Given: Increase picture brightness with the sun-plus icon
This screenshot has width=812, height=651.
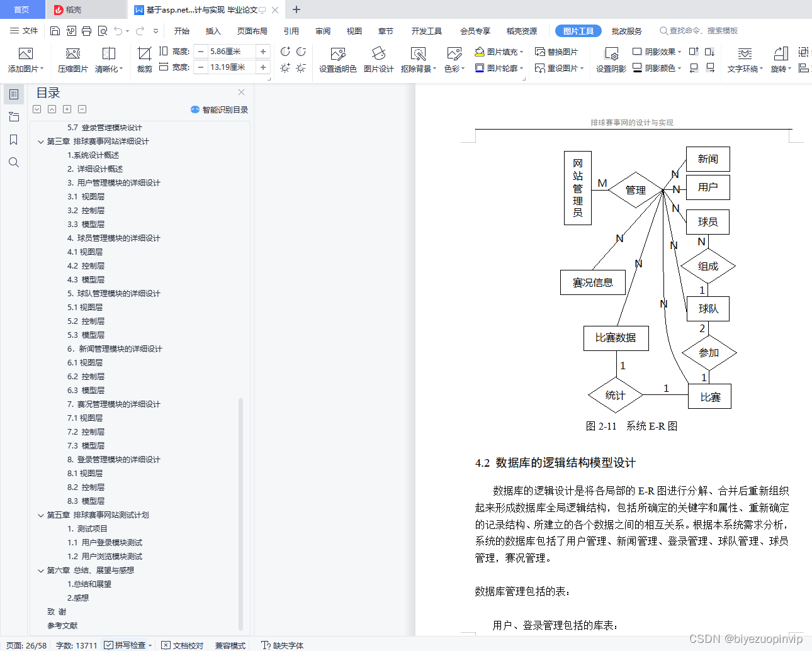Looking at the screenshot, I should pyautogui.click(x=285, y=67).
